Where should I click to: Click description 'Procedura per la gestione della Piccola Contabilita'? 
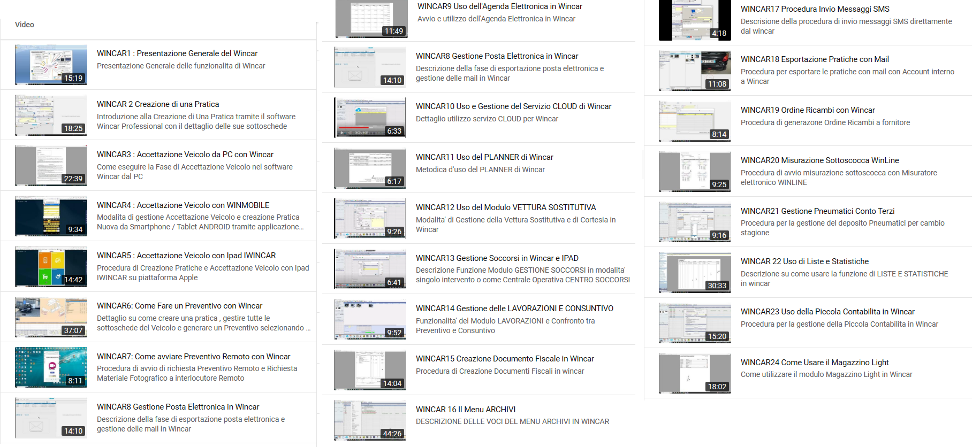click(839, 324)
